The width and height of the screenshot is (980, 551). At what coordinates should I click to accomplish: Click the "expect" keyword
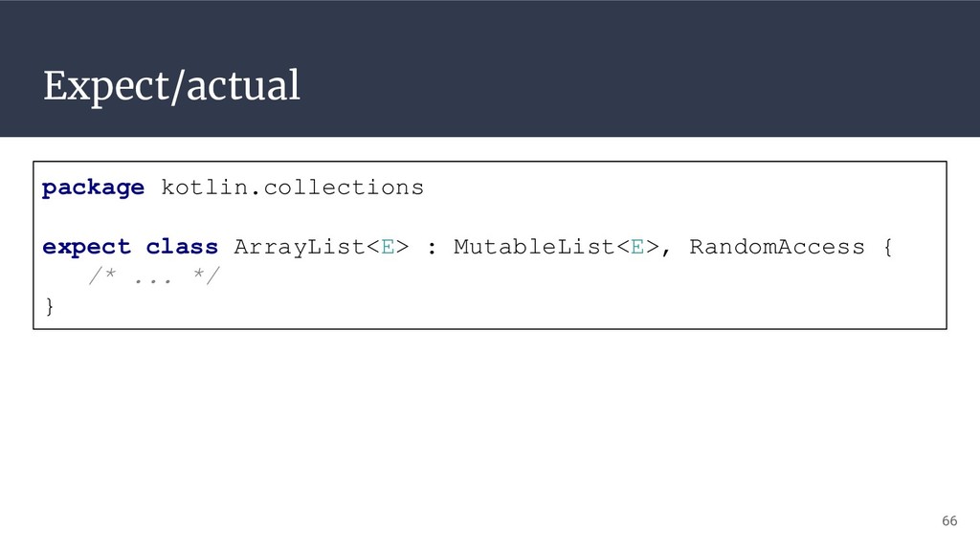[86, 247]
